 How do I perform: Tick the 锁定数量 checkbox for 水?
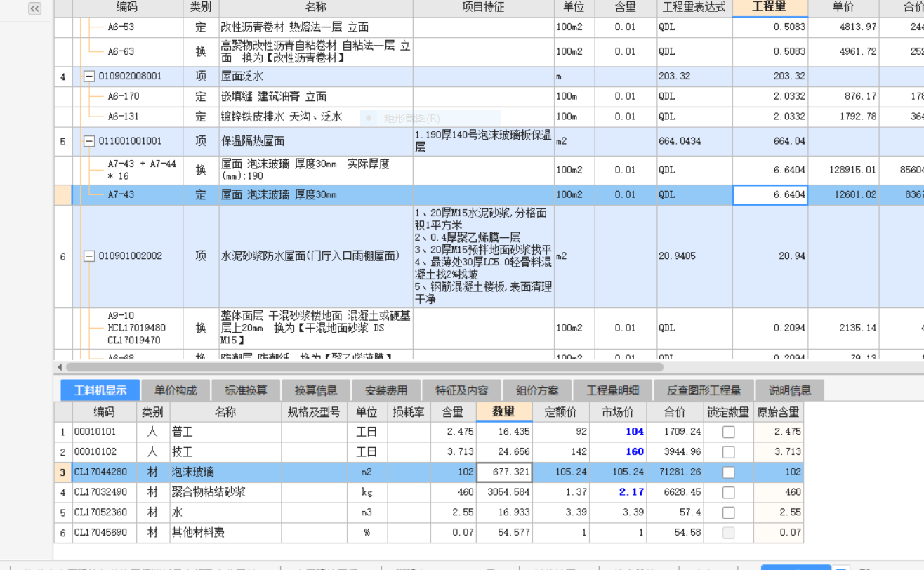(x=728, y=513)
